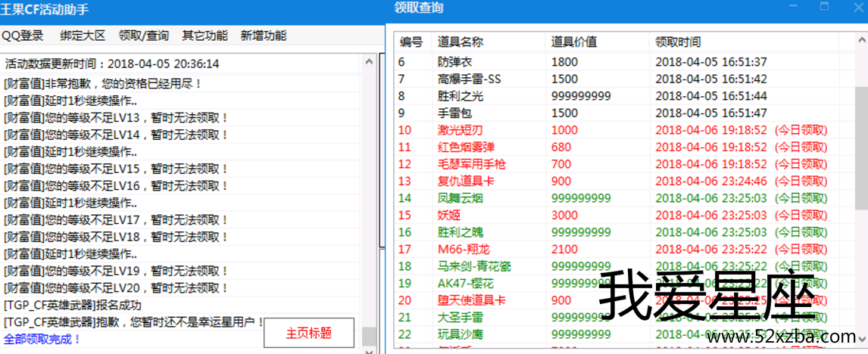The image size is (868, 354).
Task: Open the 新增功能 menu
Action: pyautogui.click(x=264, y=36)
